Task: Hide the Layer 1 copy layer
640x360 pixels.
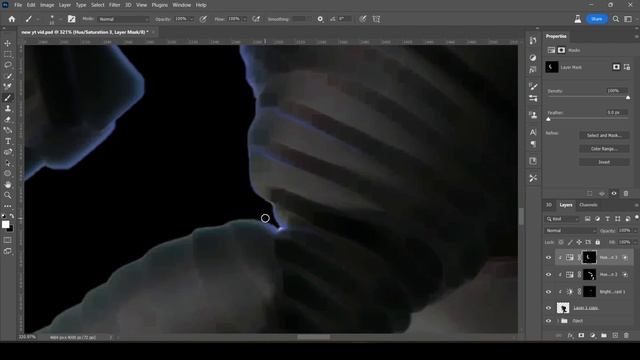Action: [549, 308]
